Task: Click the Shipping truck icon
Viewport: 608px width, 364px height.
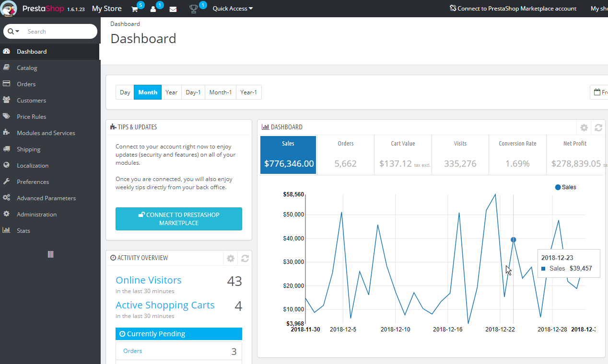Action: pos(7,149)
